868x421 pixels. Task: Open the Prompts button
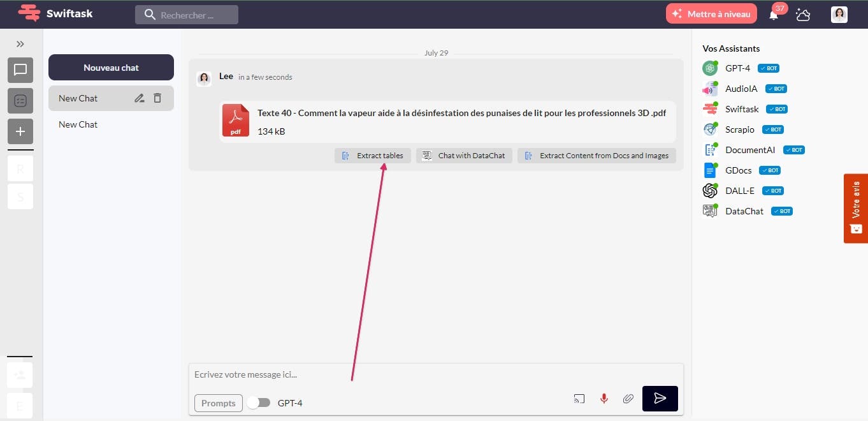pyautogui.click(x=219, y=403)
